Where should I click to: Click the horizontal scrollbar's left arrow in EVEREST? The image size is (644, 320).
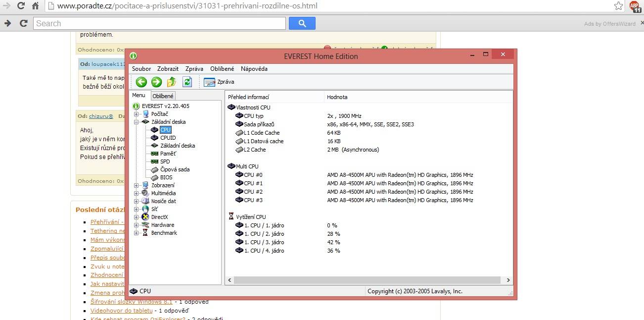230,280
